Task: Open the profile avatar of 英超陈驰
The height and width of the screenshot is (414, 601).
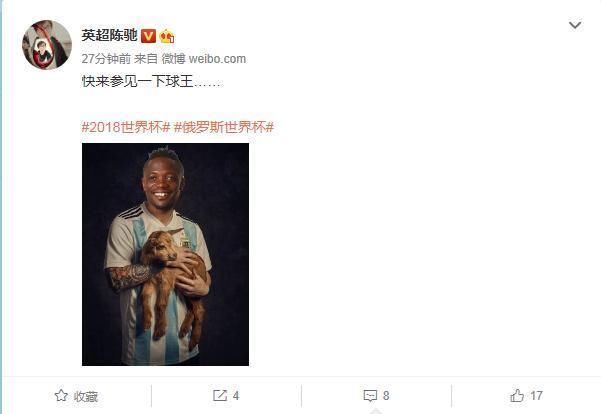Action: (47, 45)
